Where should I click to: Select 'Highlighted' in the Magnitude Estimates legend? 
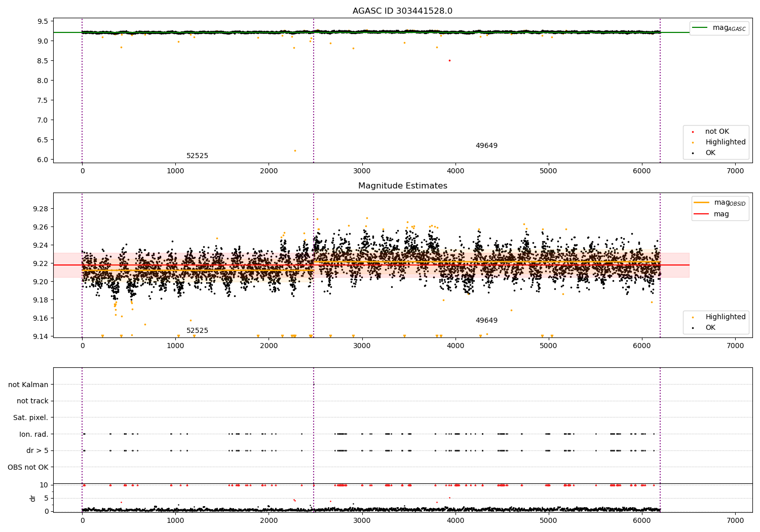coord(726,317)
